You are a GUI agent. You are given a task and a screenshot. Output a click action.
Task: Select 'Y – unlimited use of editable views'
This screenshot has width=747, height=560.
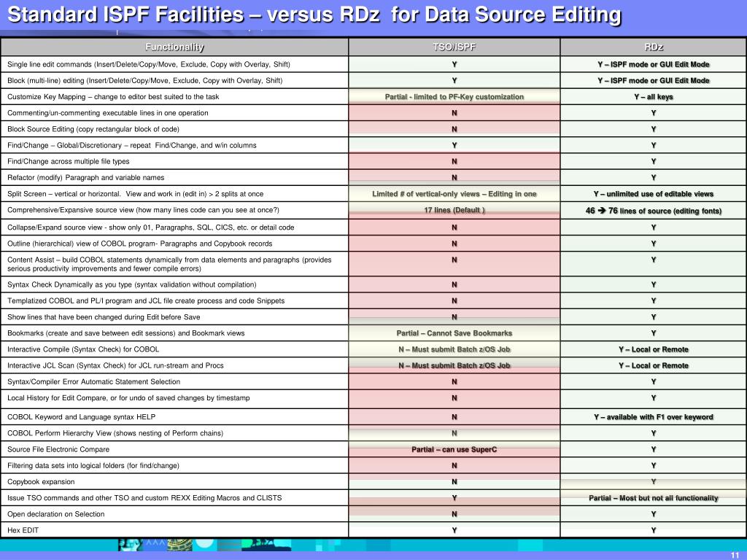coord(653,194)
